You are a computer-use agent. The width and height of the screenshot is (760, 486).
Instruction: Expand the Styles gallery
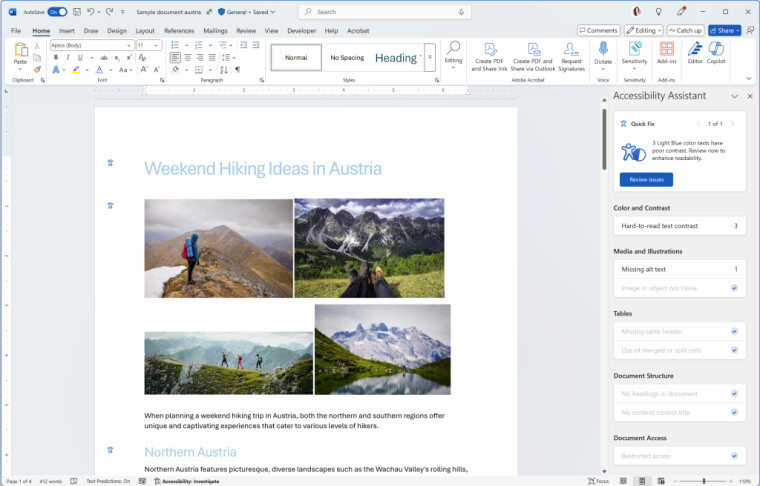pyautogui.click(x=429, y=57)
